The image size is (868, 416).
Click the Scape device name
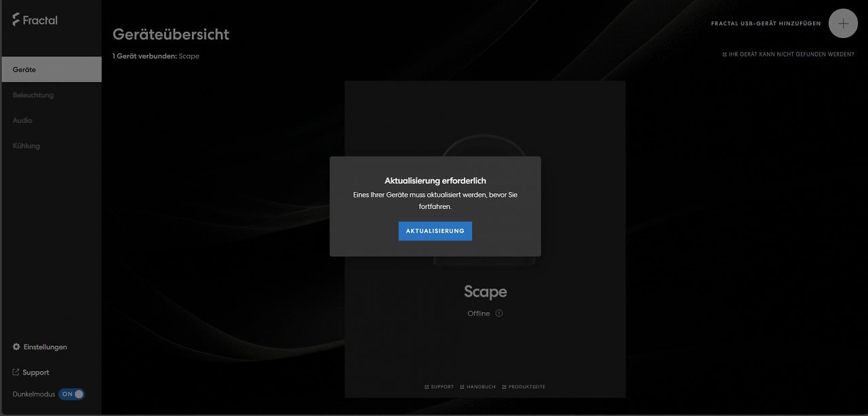[x=486, y=292]
